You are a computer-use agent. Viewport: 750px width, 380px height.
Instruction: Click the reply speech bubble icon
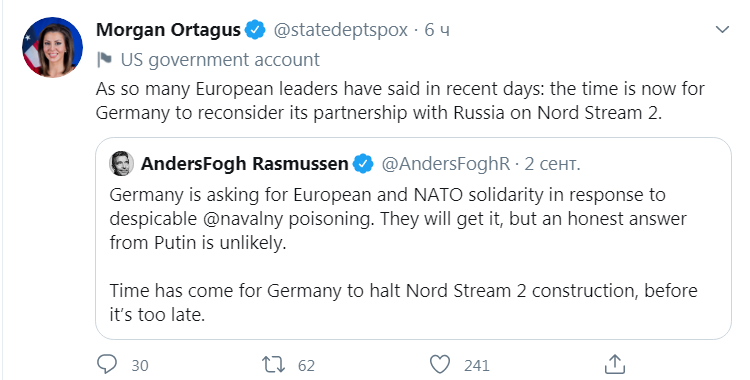click(107, 364)
